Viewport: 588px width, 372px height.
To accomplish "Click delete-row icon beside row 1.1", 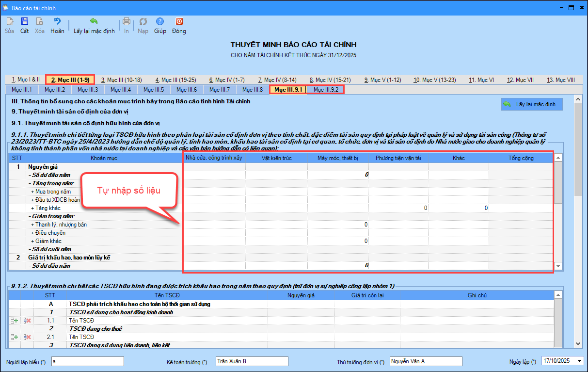I will [27, 321].
